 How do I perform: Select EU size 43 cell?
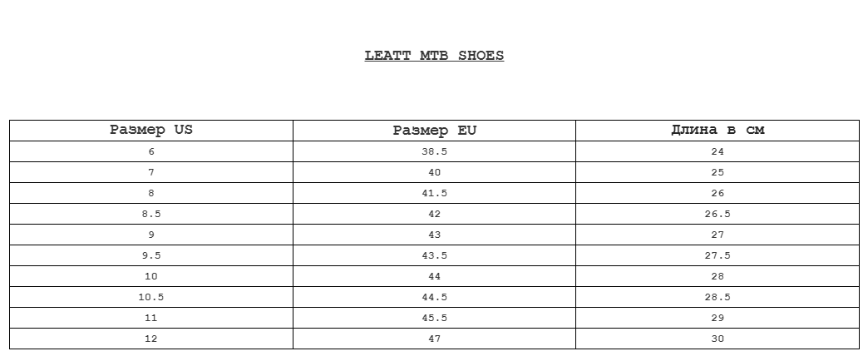434,235
